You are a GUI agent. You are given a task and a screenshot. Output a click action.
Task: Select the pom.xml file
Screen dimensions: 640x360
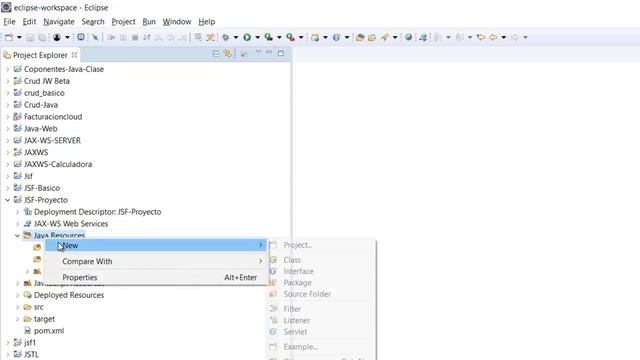49,331
